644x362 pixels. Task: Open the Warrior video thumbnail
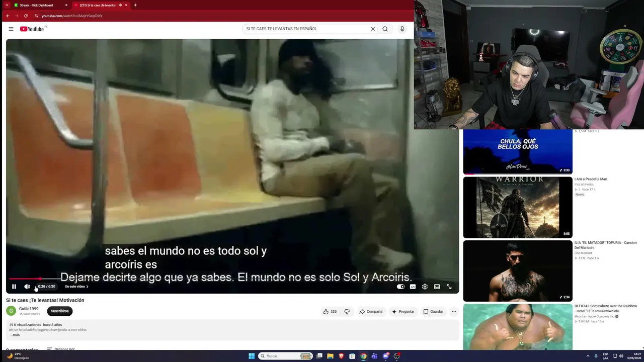(x=518, y=207)
